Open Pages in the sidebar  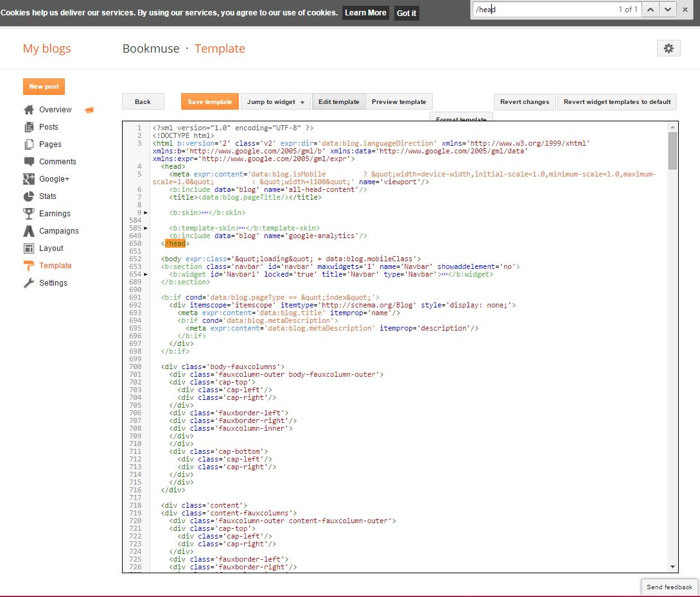(x=50, y=144)
